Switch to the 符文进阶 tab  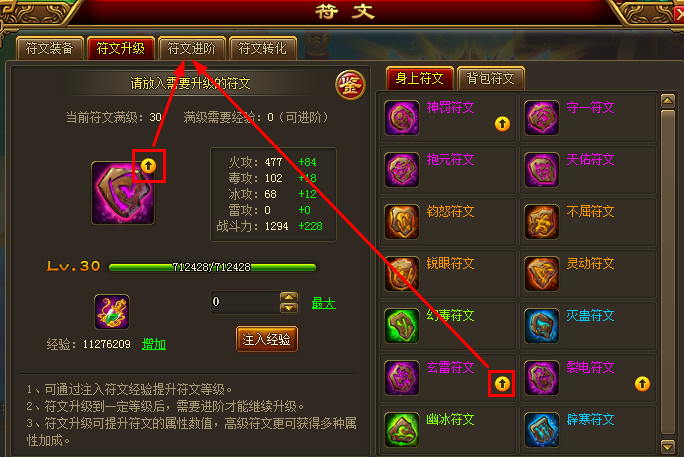[192, 48]
